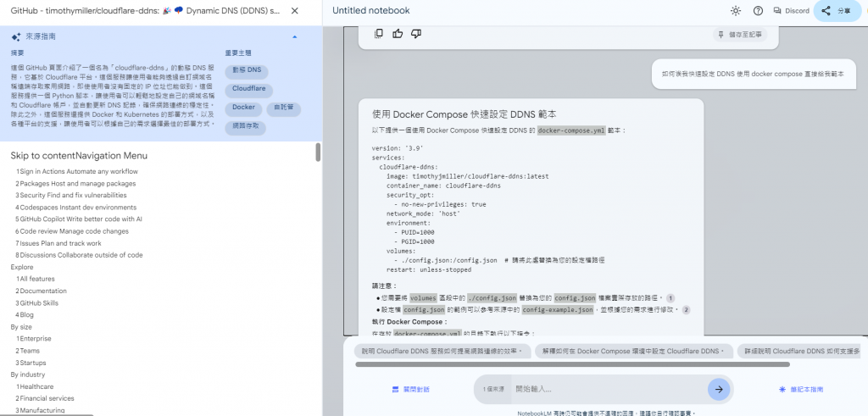Click the source guide sparkle icon

tap(16, 36)
